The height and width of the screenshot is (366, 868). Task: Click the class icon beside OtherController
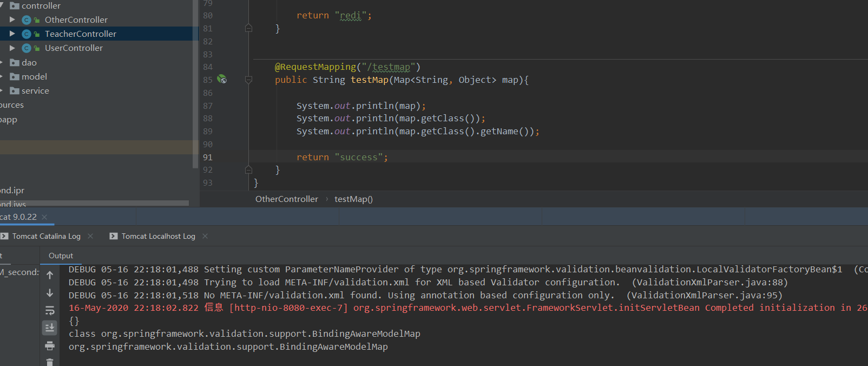(27, 20)
